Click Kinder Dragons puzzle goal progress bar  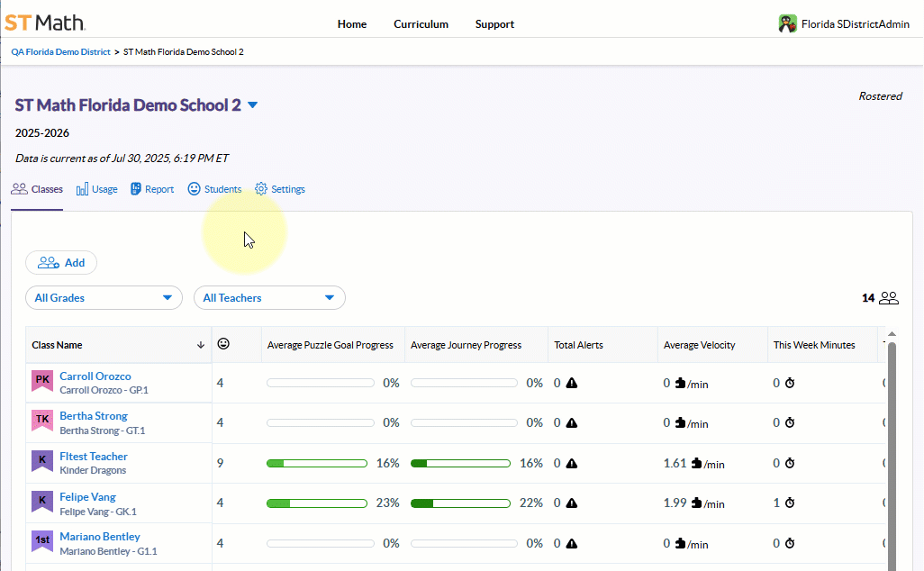point(316,462)
